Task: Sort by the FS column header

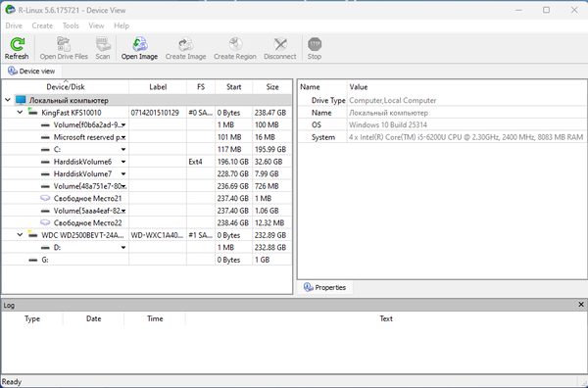Action: pyautogui.click(x=201, y=87)
